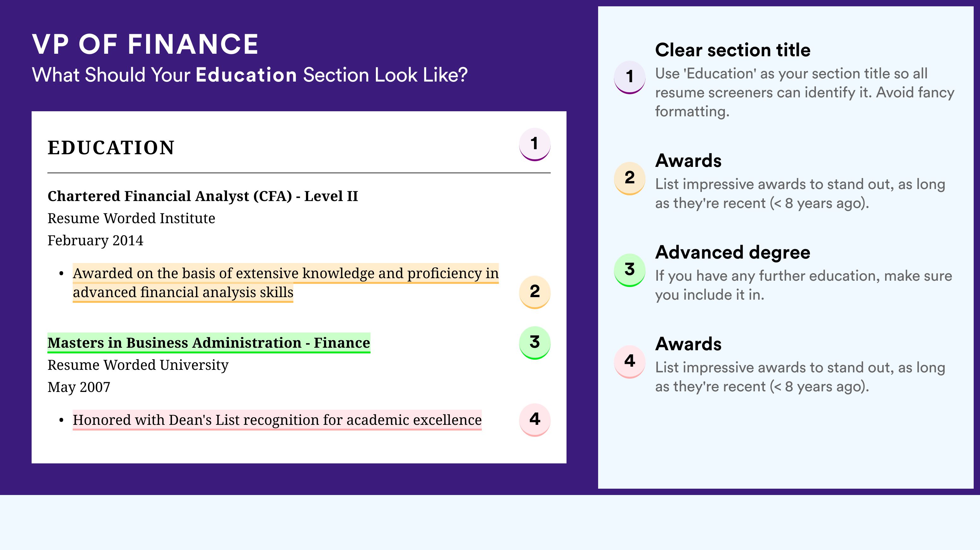Image resolution: width=980 pixels, height=550 pixels.
Task: Click the orange number 2 badge in resume
Action: coord(535,292)
